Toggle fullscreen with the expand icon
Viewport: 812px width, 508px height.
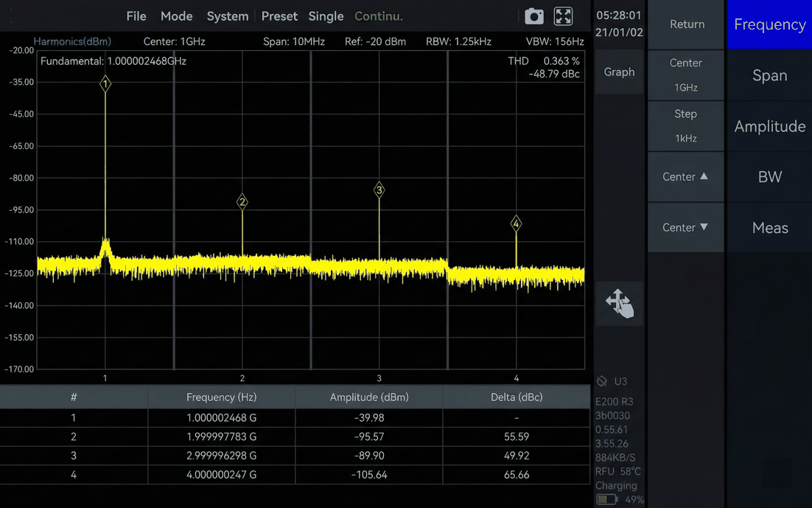click(x=563, y=16)
